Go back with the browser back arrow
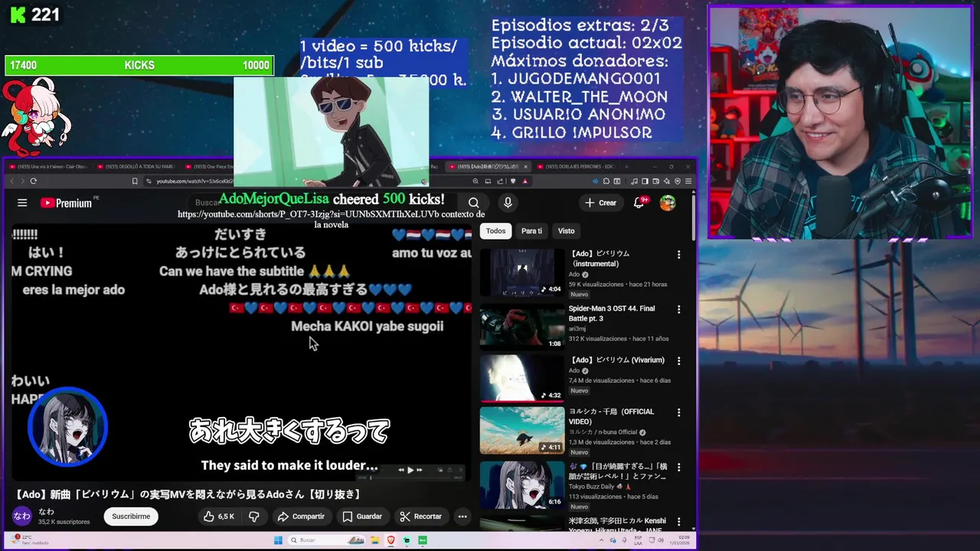The image size is (980, 551). coord(11,181)
